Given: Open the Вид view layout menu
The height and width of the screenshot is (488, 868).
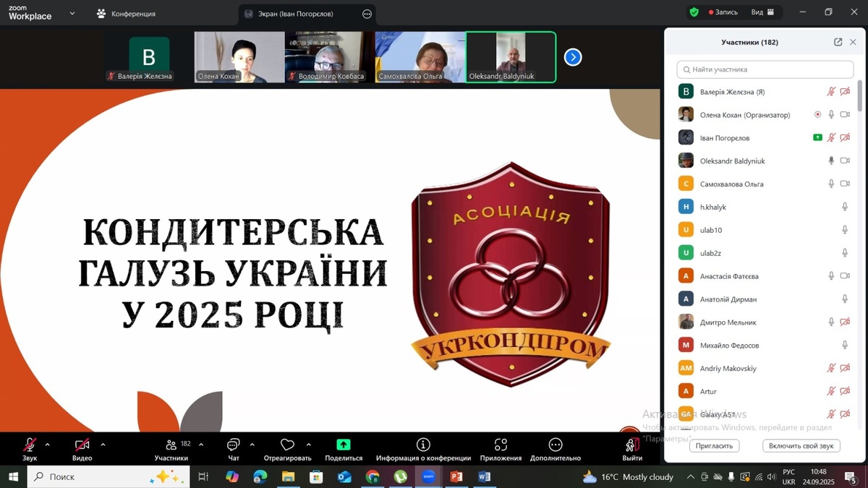Looking at the screenshot, I should (x=762, y=12).
